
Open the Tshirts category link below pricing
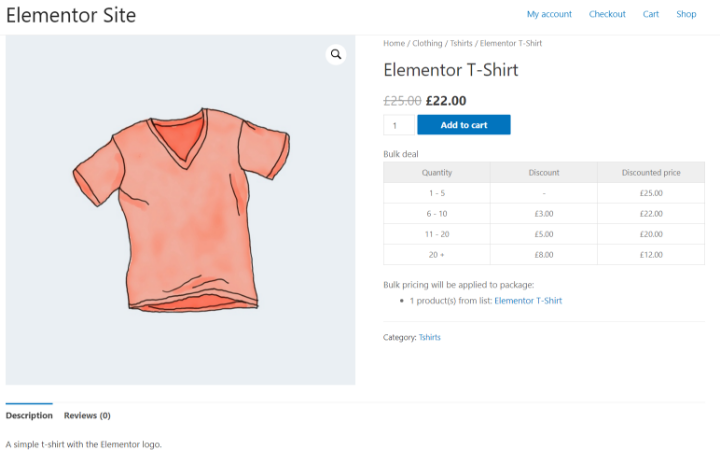(430, 337)
